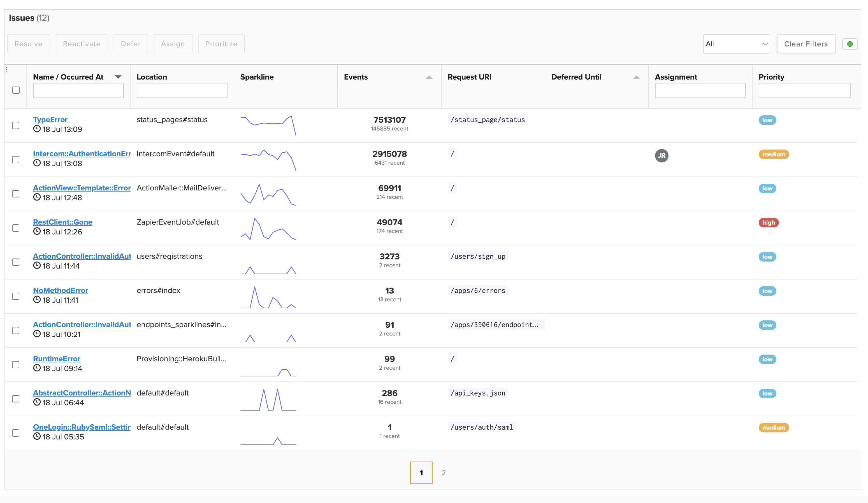Switch to page 2 of issues

coord(443,473)
